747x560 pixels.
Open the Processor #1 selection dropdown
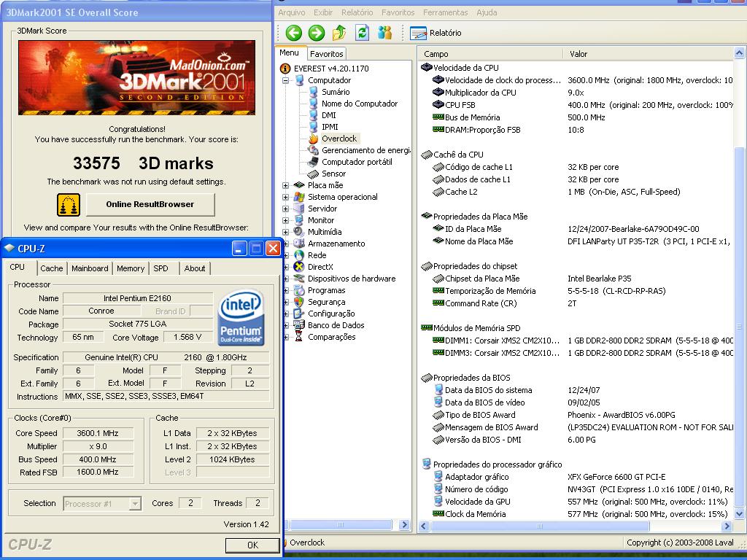click(x=135, y=503)
